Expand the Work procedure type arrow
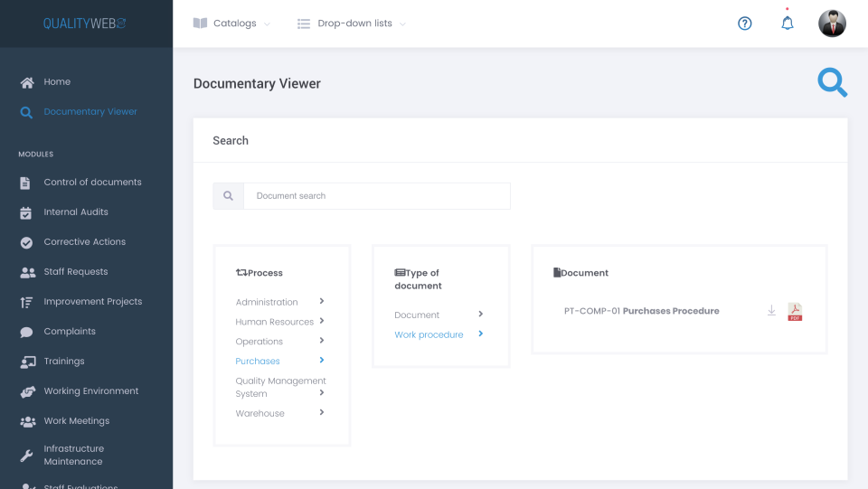Viewport: 868px width, 489px height. [x=480, y=334]
